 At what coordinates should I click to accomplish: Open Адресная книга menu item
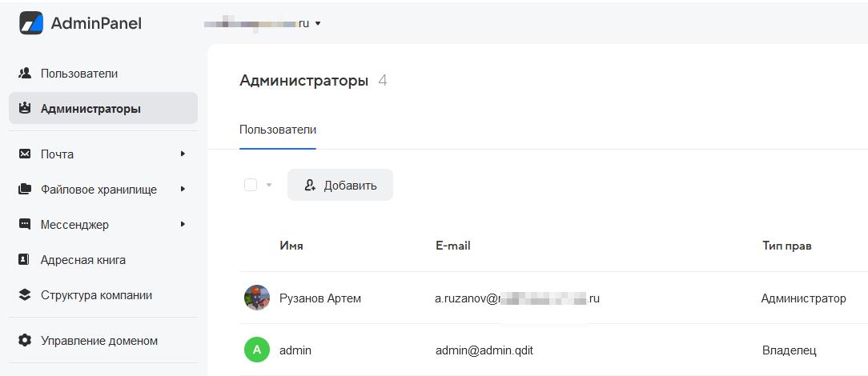83,260
